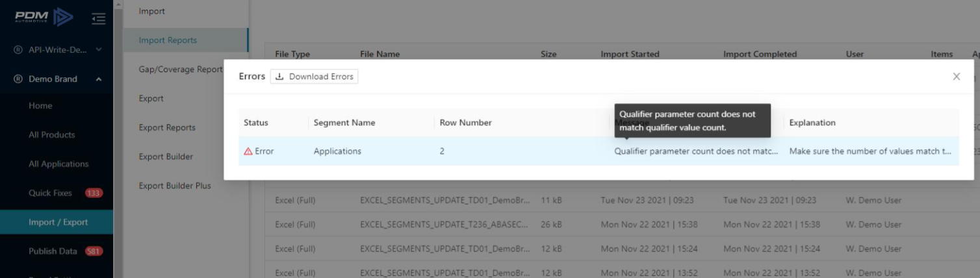Click the Publish Data 581 badge
The width and height of the screenshot is (980, 278).
94,251
